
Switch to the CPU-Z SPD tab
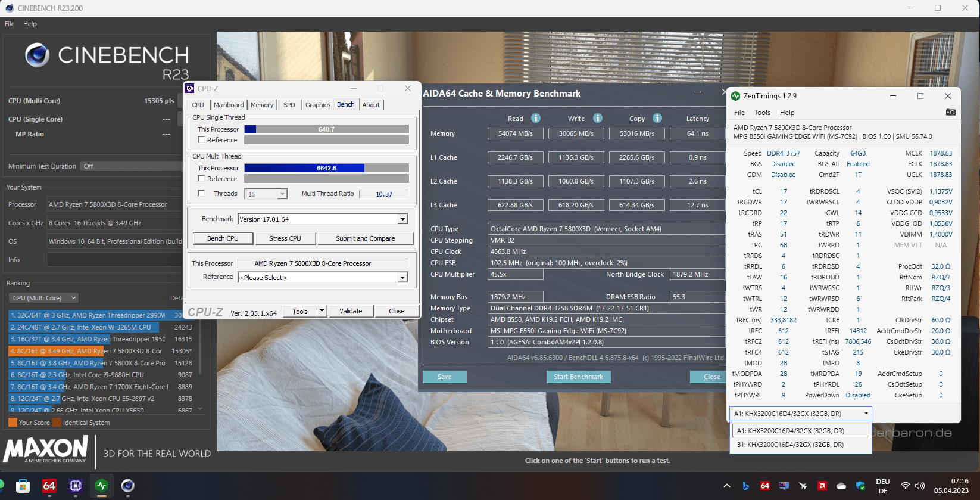tap(289, 105)
